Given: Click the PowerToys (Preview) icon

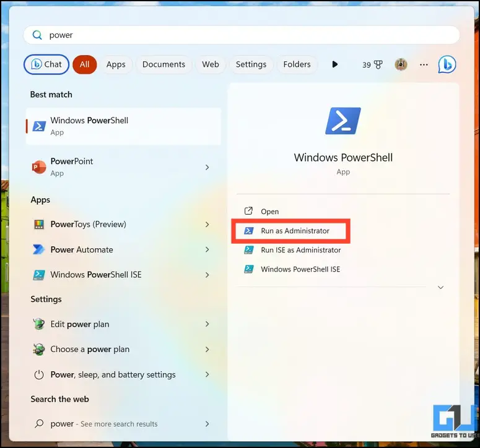Looking at the screenshot, I should pyautogui.click(x=39, y=225).
